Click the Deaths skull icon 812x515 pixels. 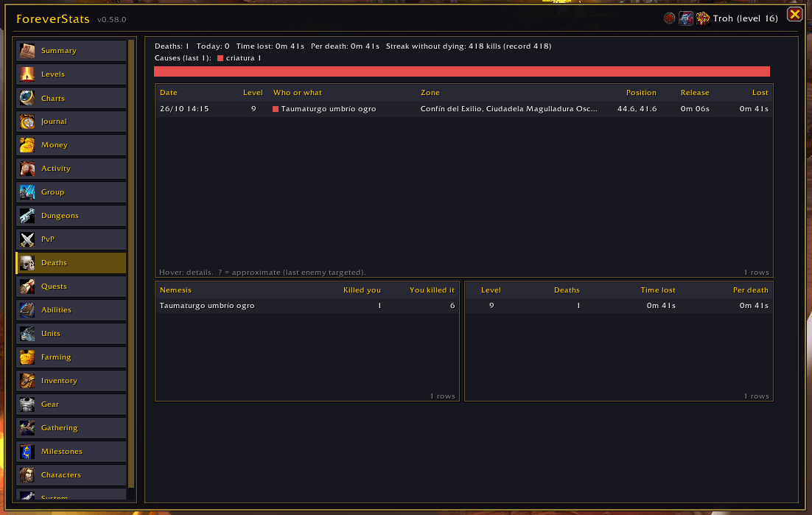click(27, 263)
